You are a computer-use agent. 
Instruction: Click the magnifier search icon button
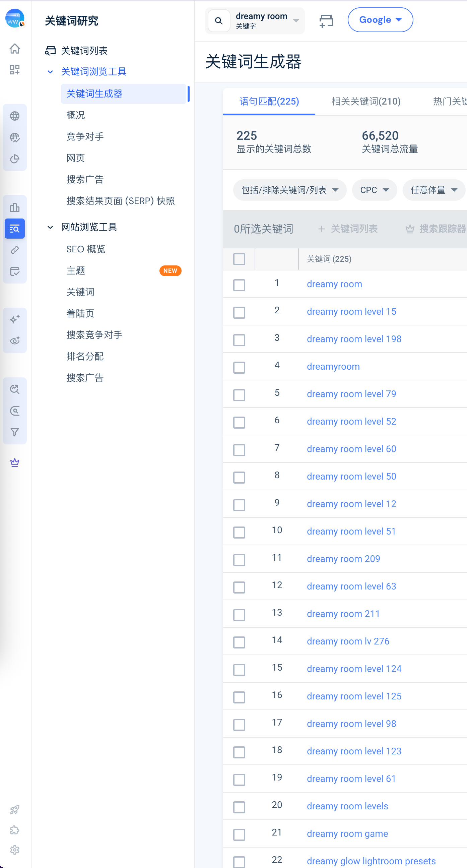click(x=219, y=20)
